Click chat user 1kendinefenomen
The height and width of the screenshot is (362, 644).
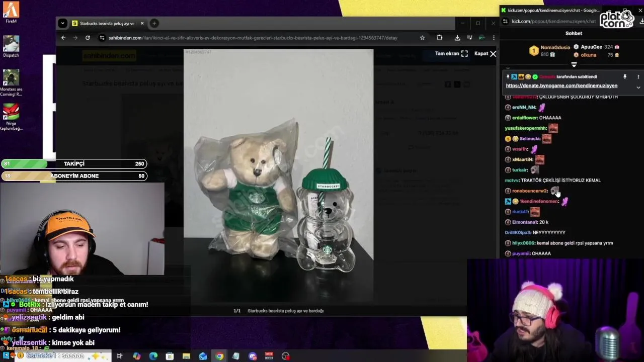click(x=539, y=202)
